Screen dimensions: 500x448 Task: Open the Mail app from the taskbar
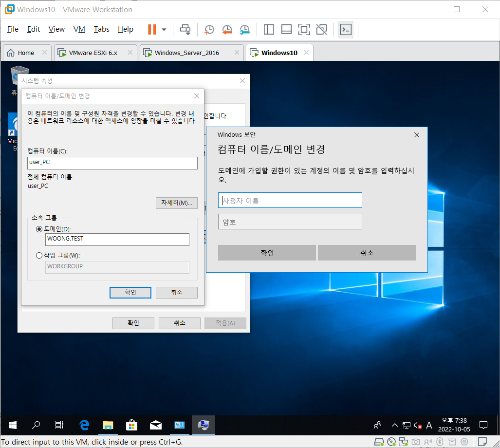coord(156,425)
